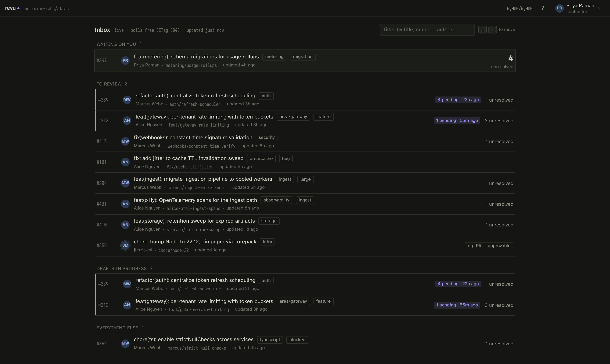This screenshot has height=364, width=610.
Task: Click the marcus/strict-null-checks branch name
Action: (x=197, y=348)
